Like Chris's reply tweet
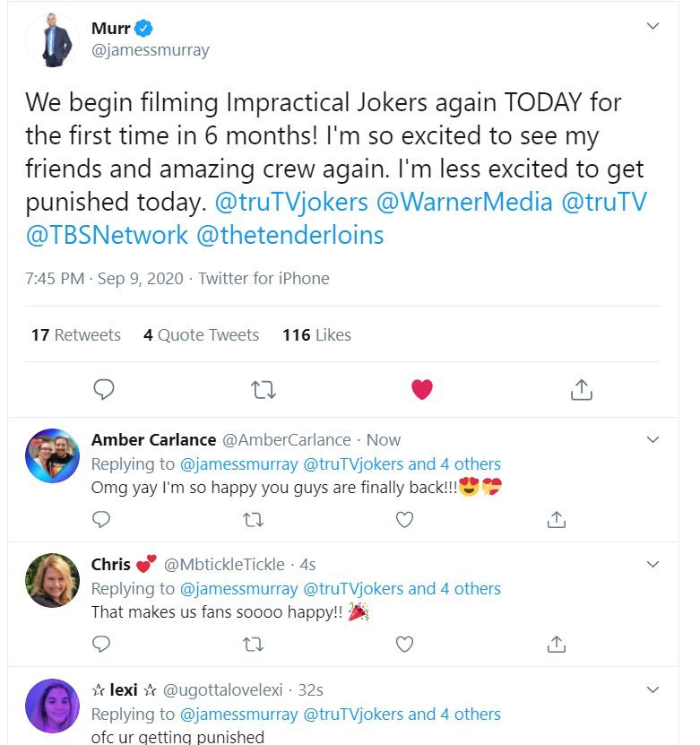The image size is (700, 745). click(x=404, y=644)
